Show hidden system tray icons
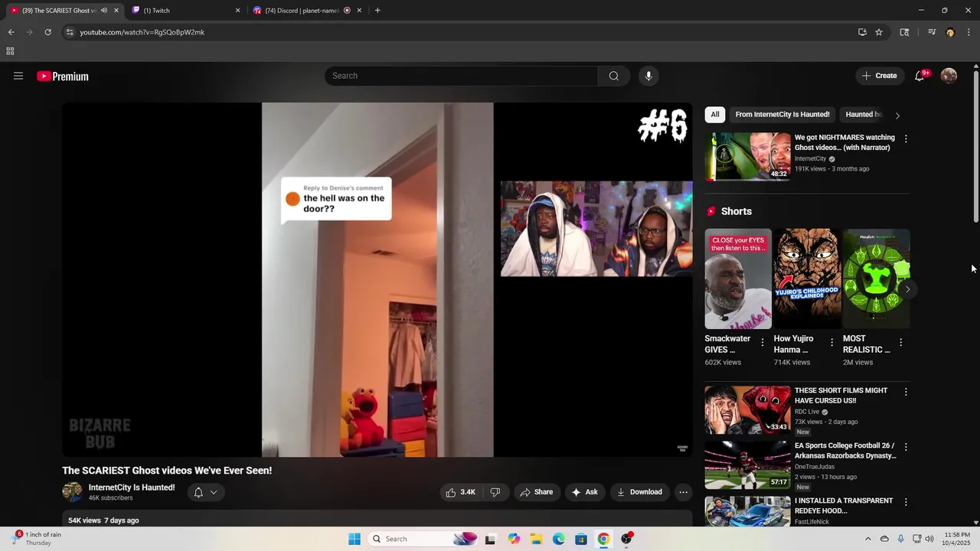The image size is (980, 551). [867, 539]
